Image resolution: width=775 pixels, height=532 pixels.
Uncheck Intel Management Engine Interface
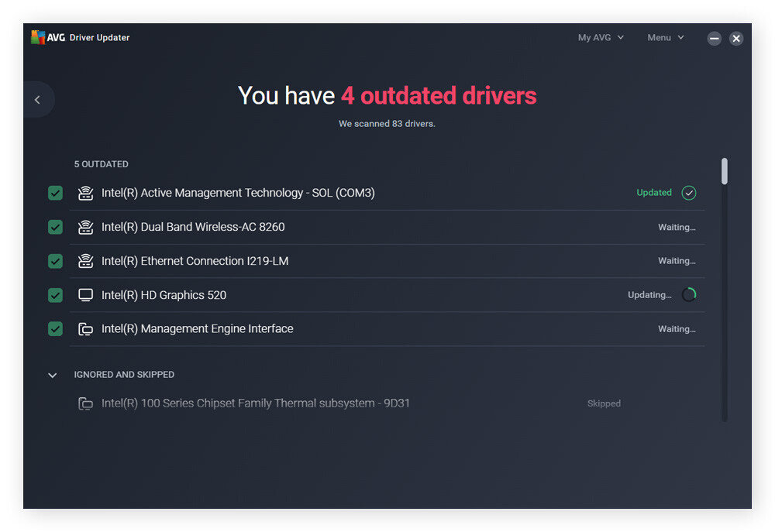tap(55, 328)
